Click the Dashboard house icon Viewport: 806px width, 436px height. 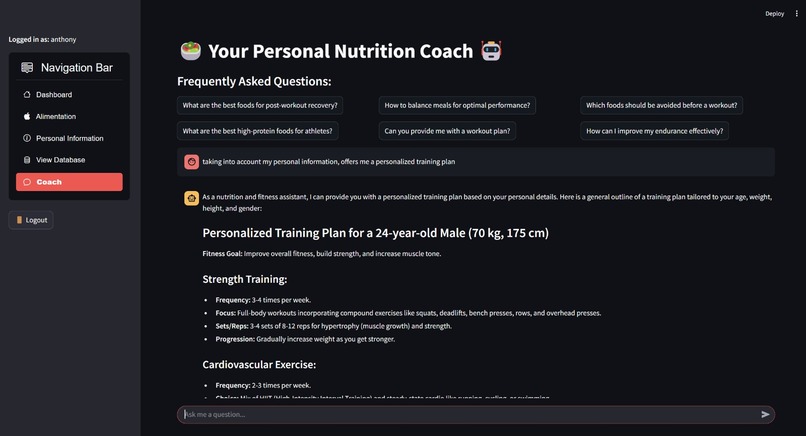coord(27,95)
